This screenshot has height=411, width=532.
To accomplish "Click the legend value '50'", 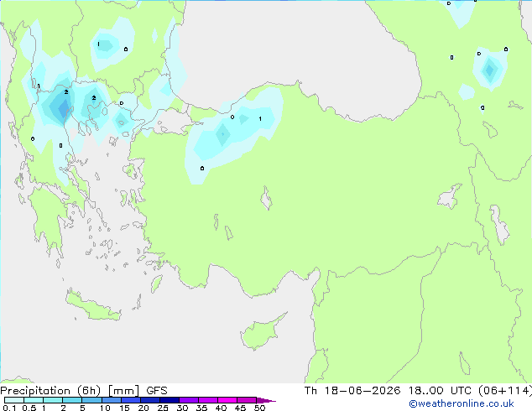I will 259,408.
